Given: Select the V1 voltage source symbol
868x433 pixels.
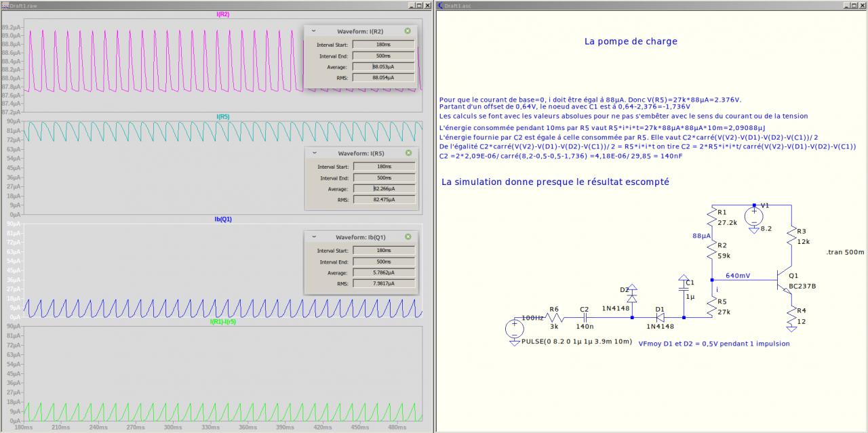Looking at the screenshot, I should (754, 218).
